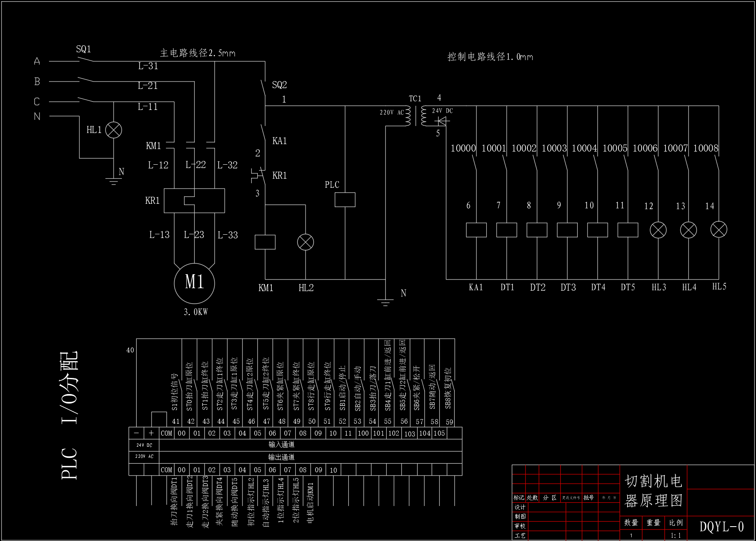Click the KM1 contactor coil box
The image size is (756, 541).
pos(265,242)
